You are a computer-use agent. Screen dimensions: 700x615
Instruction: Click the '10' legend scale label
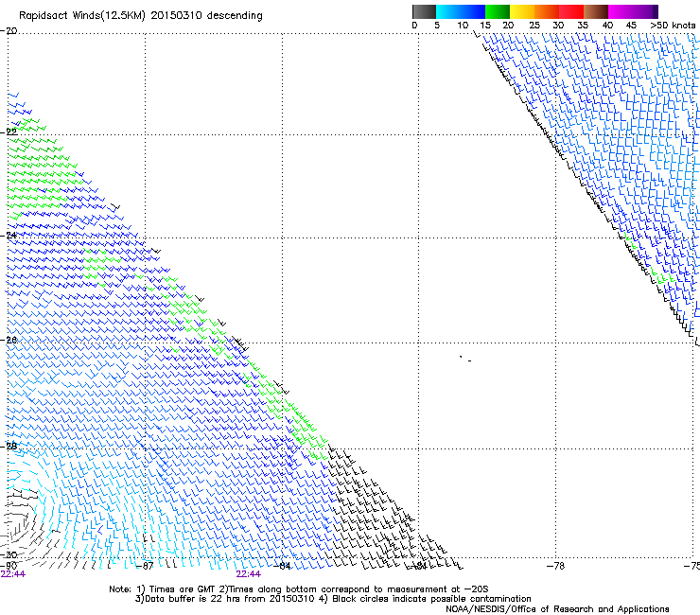(463, 26)
